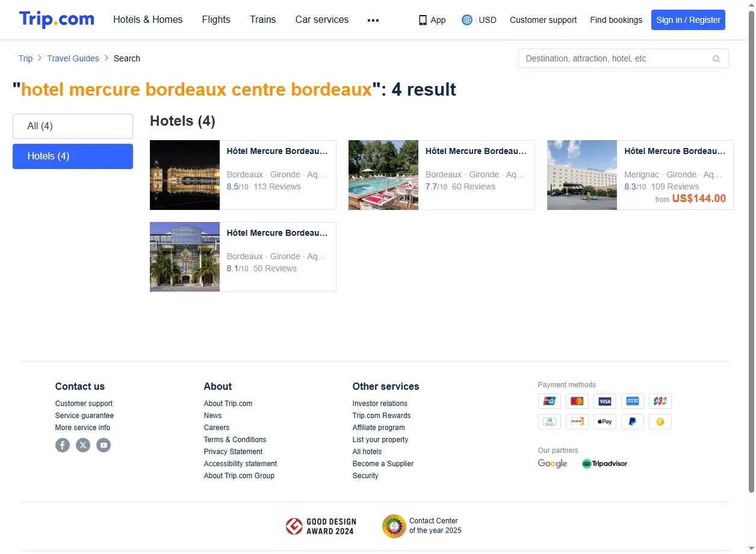Screen dimensions: 756x554
Task: Open Service guarantee footer link
Action: [84, 416]
